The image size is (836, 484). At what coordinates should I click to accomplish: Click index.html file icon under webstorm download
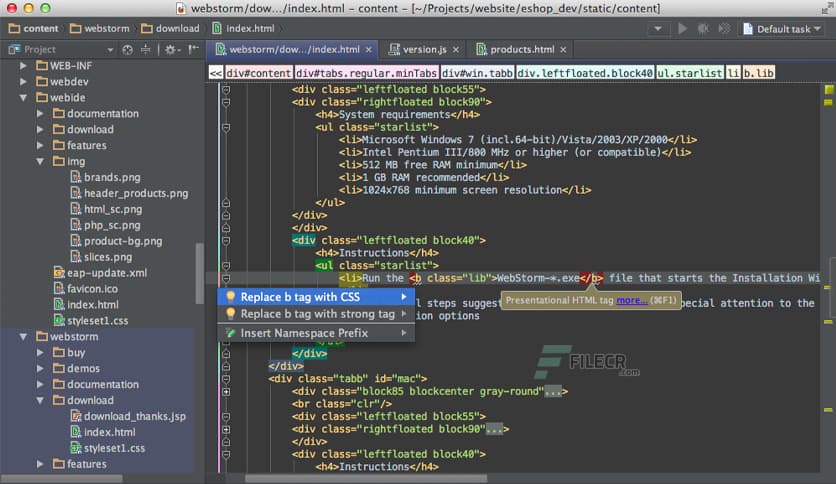[76, 432]
